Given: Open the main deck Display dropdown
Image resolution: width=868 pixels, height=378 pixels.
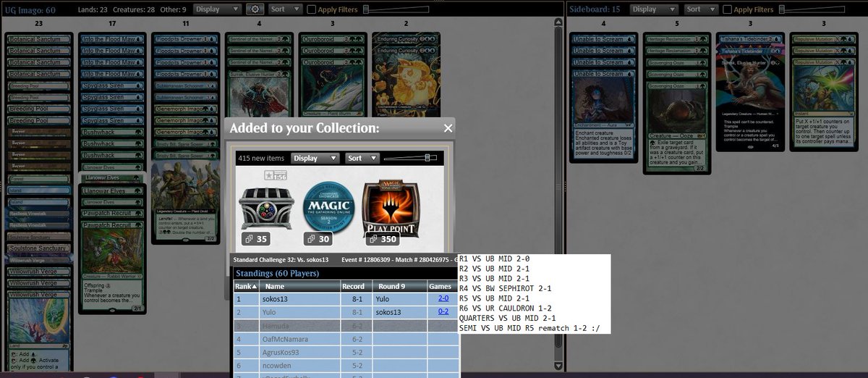Looking at the screenshot, I should pyautogui.click(x=217, y=9).
